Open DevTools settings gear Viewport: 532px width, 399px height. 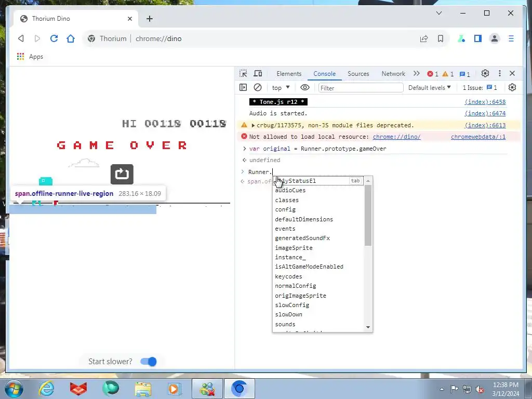point(485,73)
